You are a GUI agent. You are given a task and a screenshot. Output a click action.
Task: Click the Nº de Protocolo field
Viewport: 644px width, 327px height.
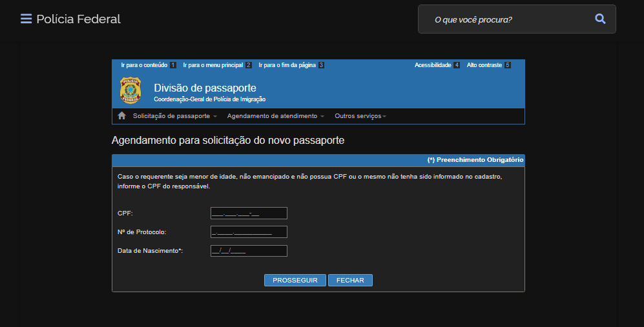point(249,232)
